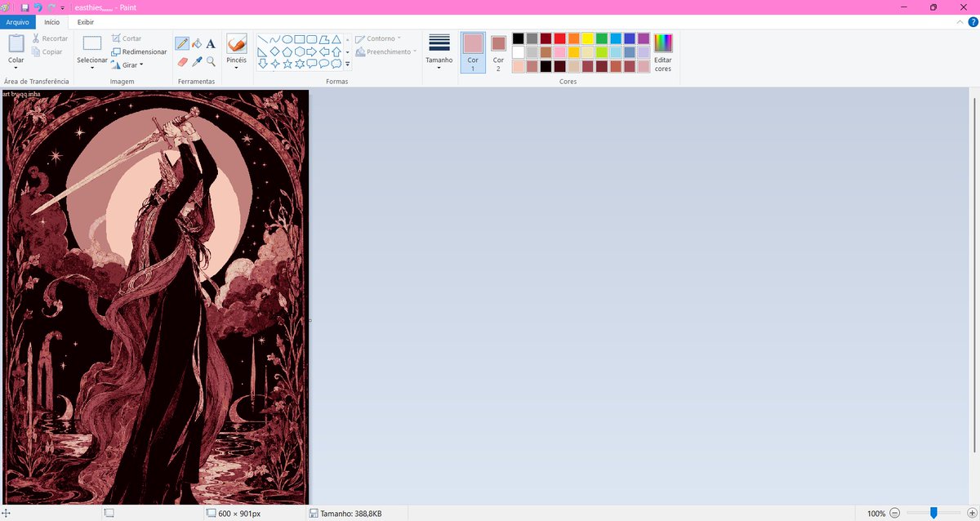Select the Fill with color bucket tool
Viewport: 980px width, 521px height.
click(x=197, y=44)
